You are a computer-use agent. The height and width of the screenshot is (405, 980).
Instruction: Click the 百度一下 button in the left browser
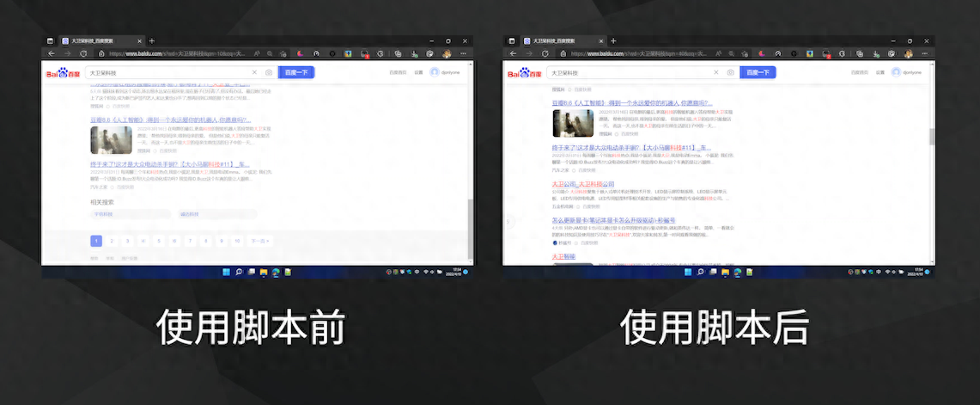pyautogui.click(x=296, y=73)
